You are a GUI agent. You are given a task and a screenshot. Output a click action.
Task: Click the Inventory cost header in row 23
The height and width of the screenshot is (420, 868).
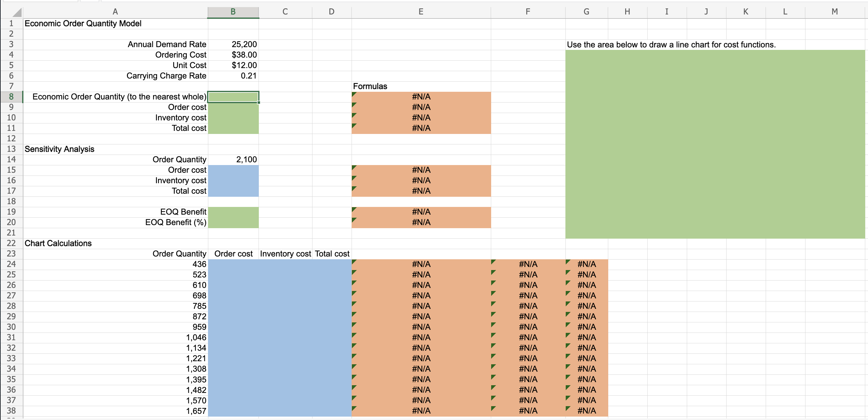pos(285,254)
